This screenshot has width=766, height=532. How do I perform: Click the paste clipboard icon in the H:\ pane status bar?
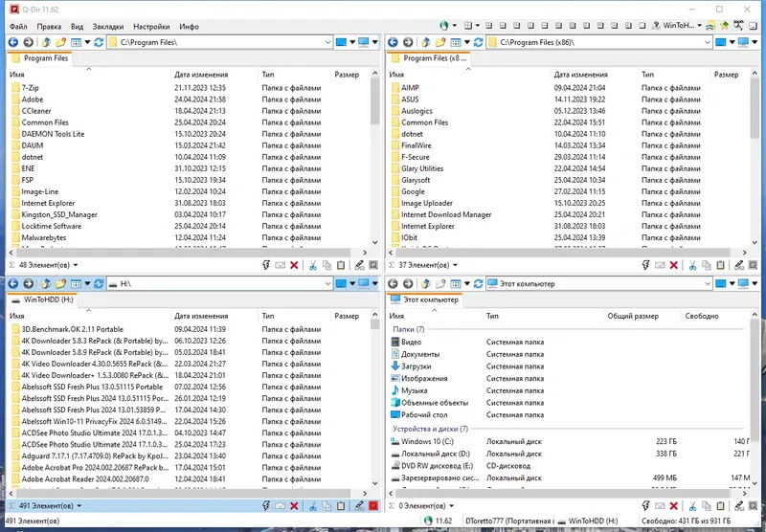341,506
